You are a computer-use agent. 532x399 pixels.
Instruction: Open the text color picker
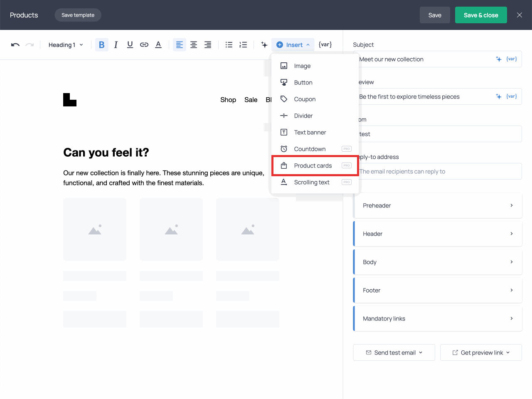tap(158, 45)
